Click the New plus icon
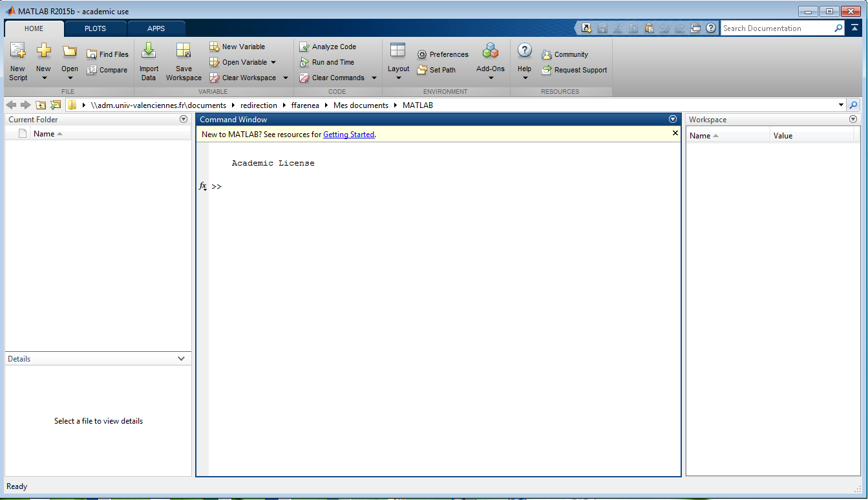The height and width of the screenshot is (500, 868). click(43, 50)
